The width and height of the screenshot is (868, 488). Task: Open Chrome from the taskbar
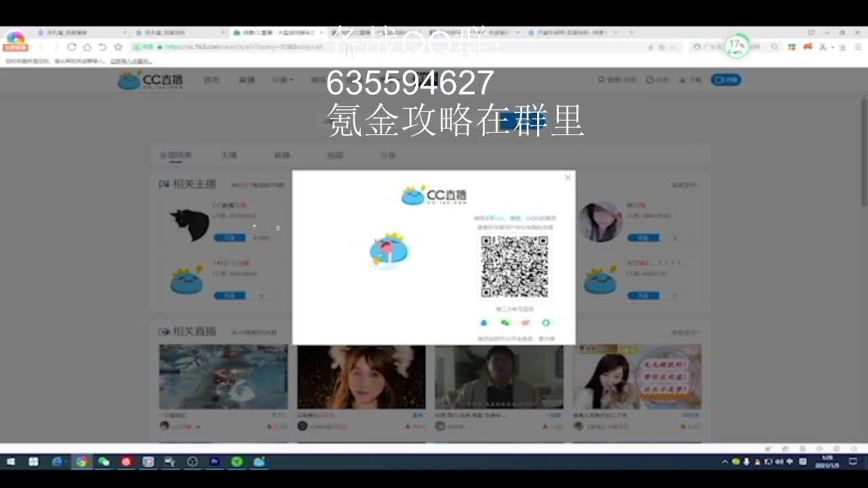(x=83, y=462)
